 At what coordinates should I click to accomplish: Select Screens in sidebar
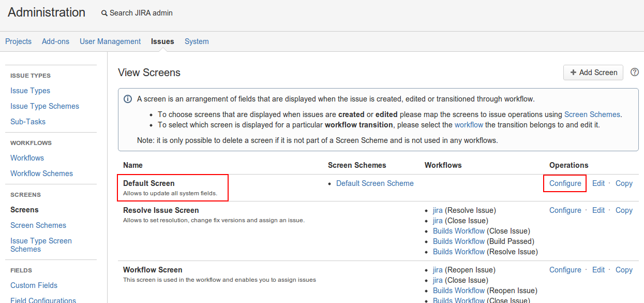coord(24,210)
